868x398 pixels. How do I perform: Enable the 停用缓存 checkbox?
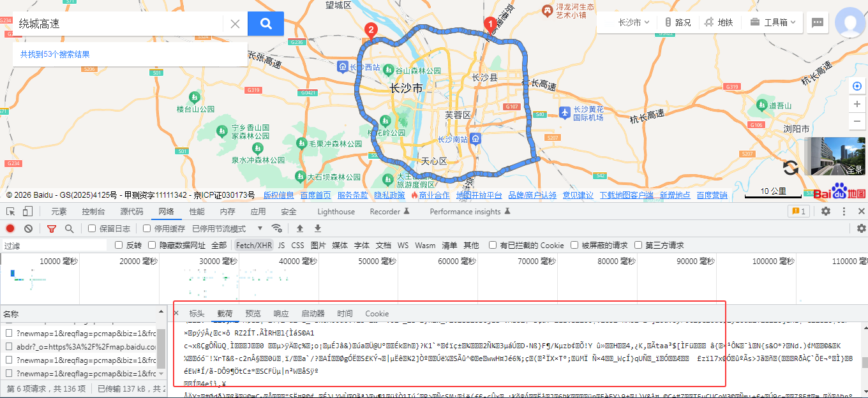pos(147,228)
